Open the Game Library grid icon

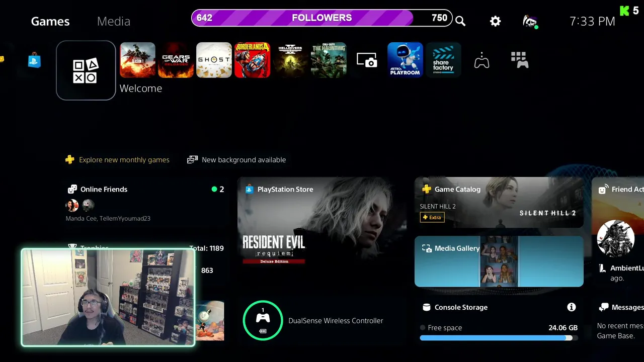[x=520, y=60]
